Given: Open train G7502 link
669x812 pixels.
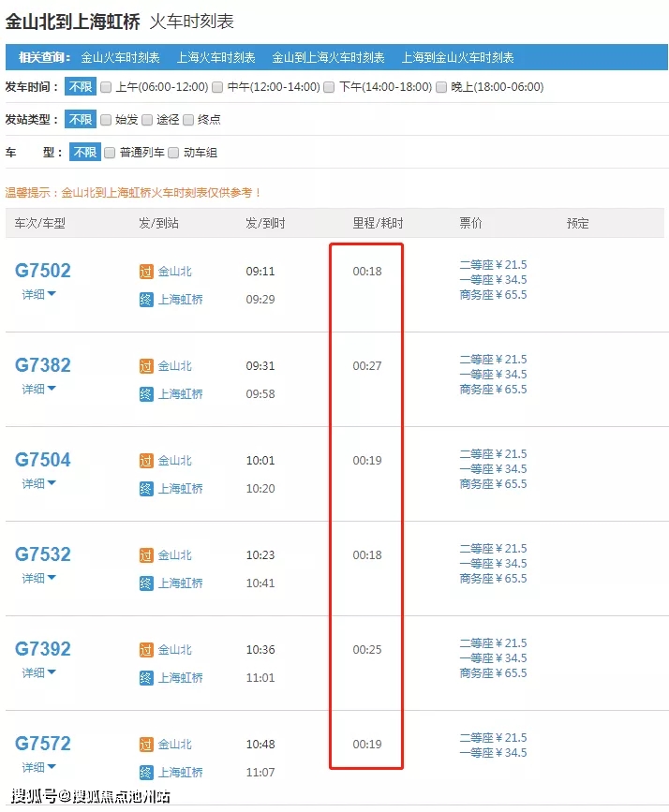Looking at the screenshot, I should pyautogui.click(x=43, y=271).
